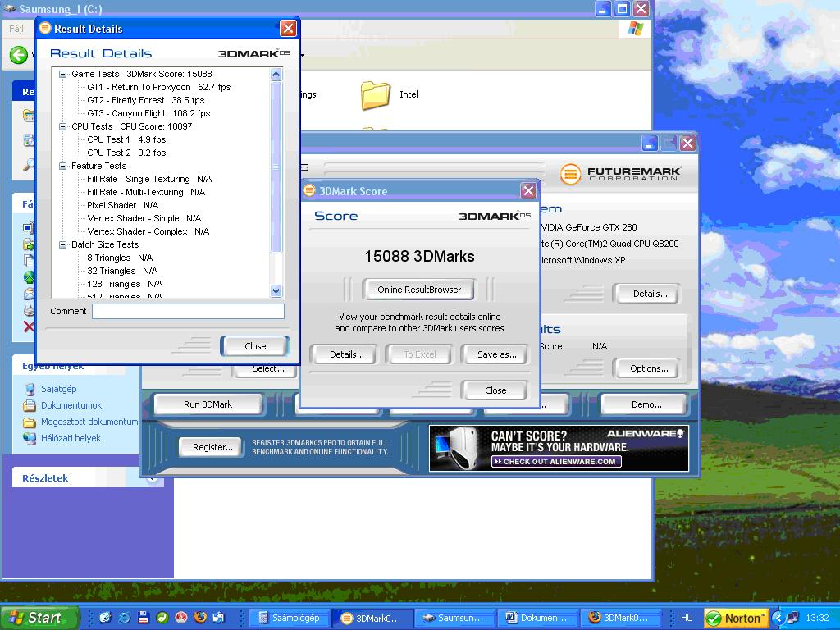Select GT2 - Firefly Forest row
The width and height of the screenshot is (840, 630).
(146, 100)
